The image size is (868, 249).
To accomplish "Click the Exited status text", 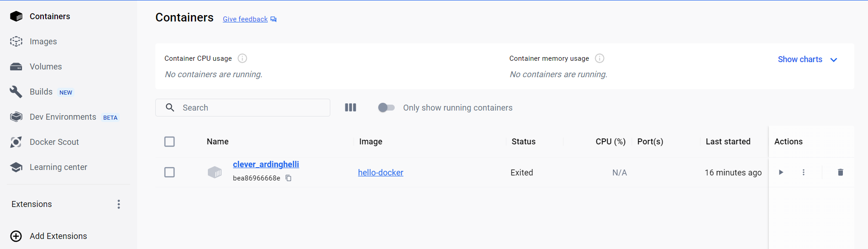I will coord(522,173).
